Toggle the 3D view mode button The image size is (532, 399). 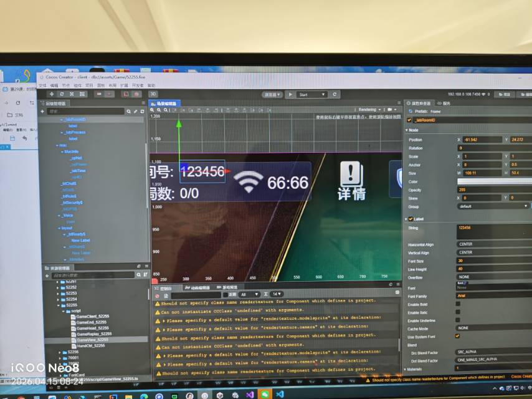(x=153, y=94)
